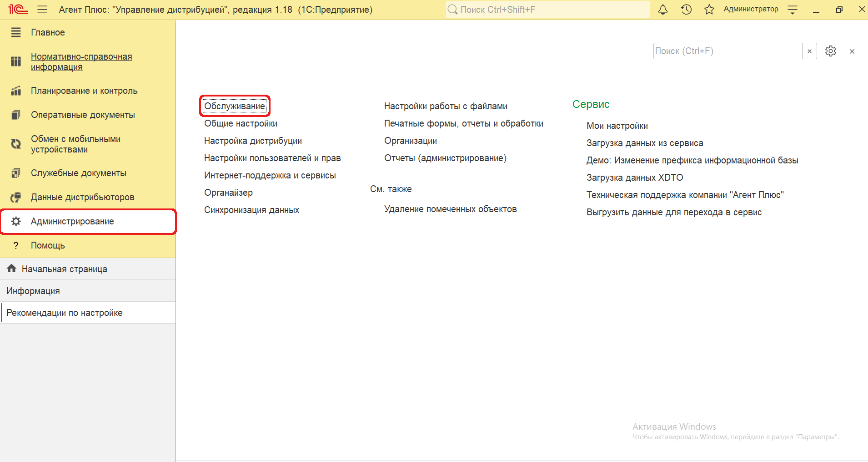868x462 pixels.
Task: Switch to Рекомендации по настройке tab
Action: 88,313
